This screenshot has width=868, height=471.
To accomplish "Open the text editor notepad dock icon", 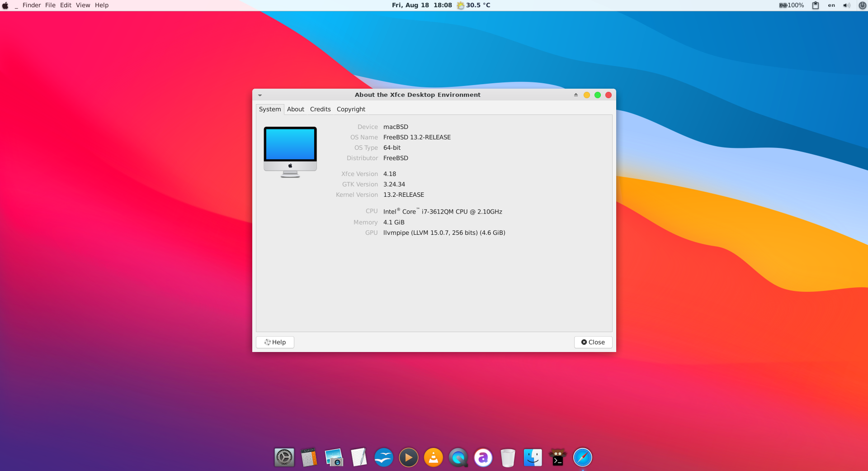I will (359, 457).
